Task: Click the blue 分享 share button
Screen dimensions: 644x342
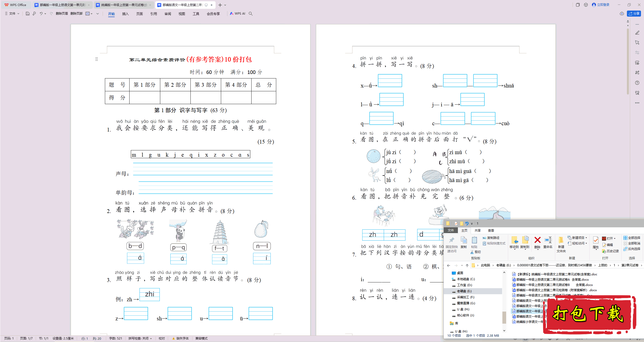Action: pyautogui.click(x=634, y=14)
